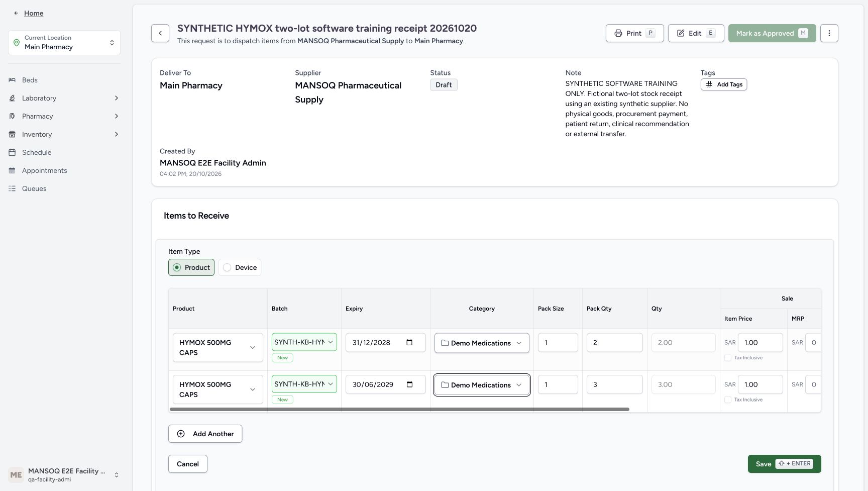Expand the Pharmacy submenu chevron
Viewport: 868px width, 491px height.
click(117, 116)
